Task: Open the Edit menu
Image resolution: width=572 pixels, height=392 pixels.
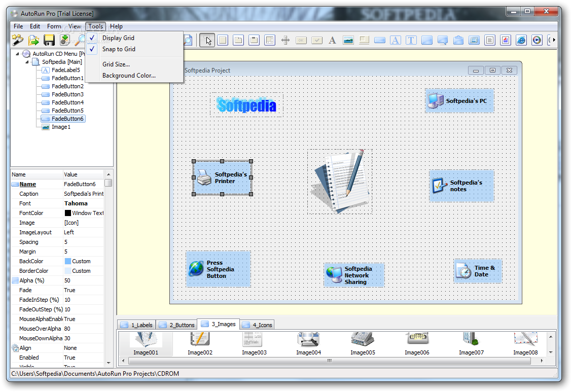Action: (x=35, y=26)
